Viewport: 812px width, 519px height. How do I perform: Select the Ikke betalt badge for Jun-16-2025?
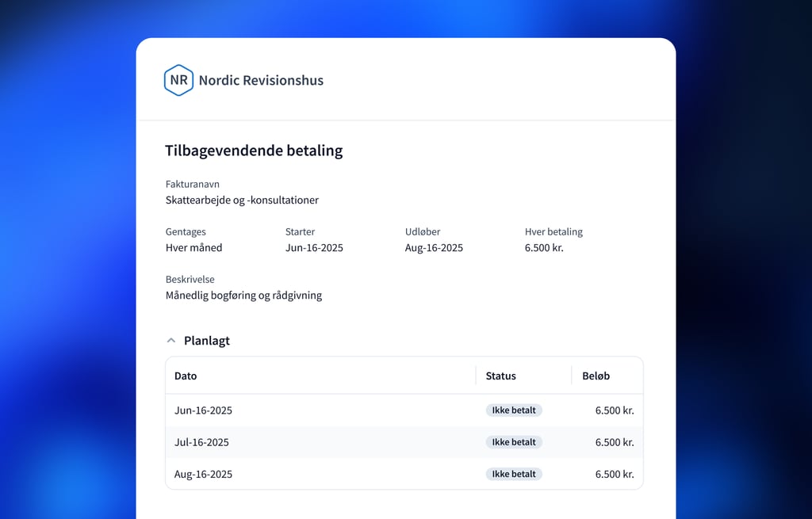(514, 410)
